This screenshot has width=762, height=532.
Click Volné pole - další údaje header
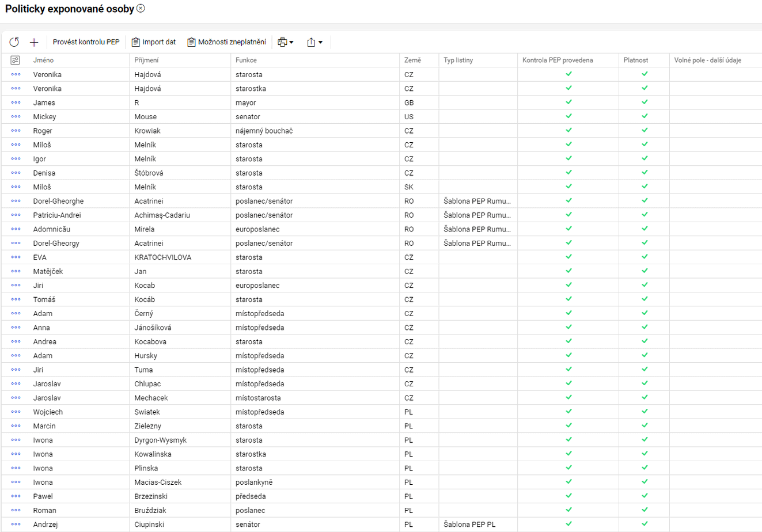[x=708, y=60]
